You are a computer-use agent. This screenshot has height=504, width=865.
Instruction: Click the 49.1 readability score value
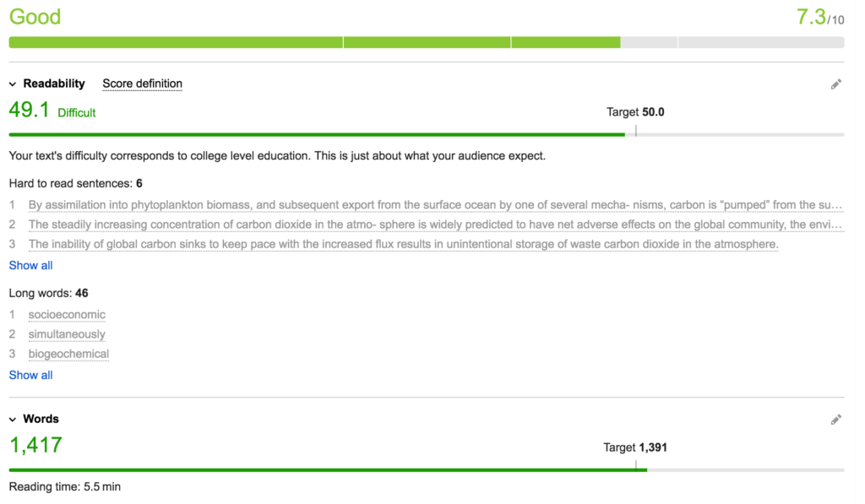tap(30, 110)
